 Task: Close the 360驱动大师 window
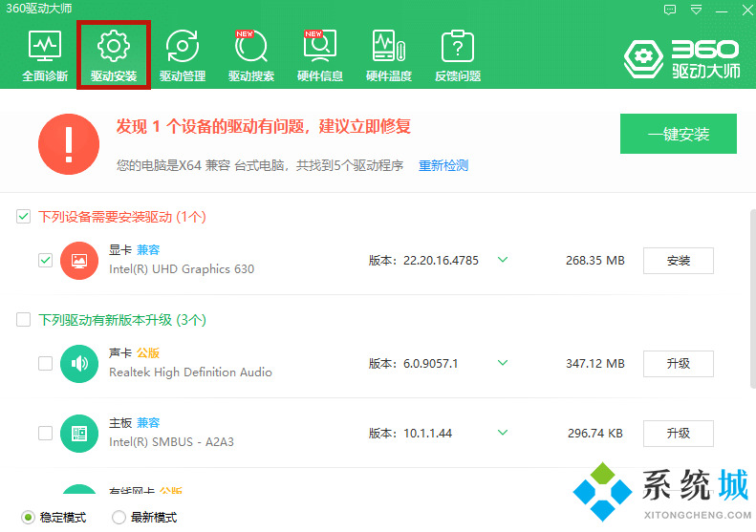coord(747,11)
